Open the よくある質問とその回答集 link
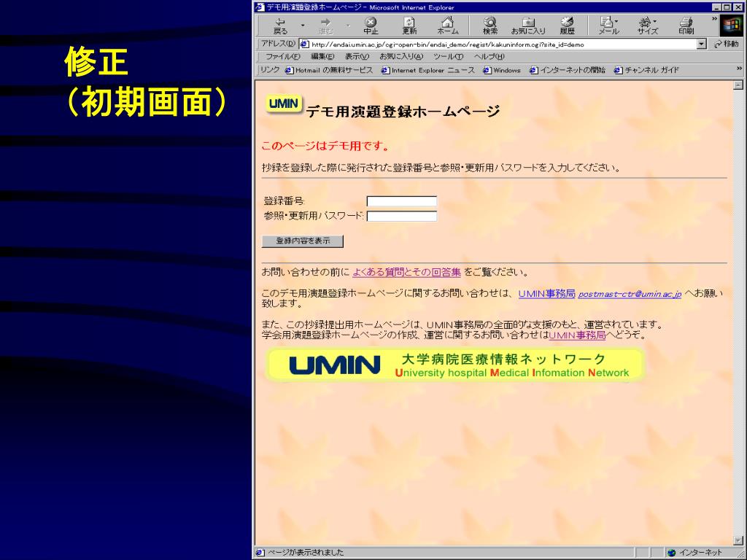747x560 pixels. click(406, 273)
